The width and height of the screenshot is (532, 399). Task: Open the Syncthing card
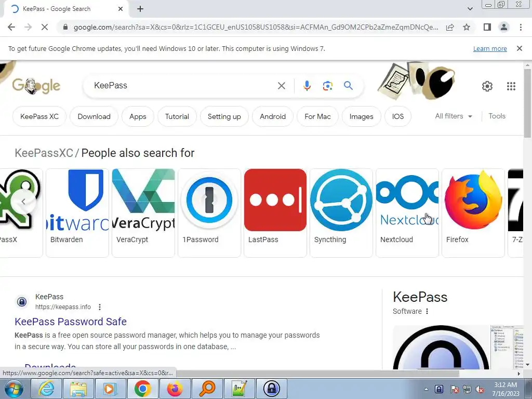341,212
